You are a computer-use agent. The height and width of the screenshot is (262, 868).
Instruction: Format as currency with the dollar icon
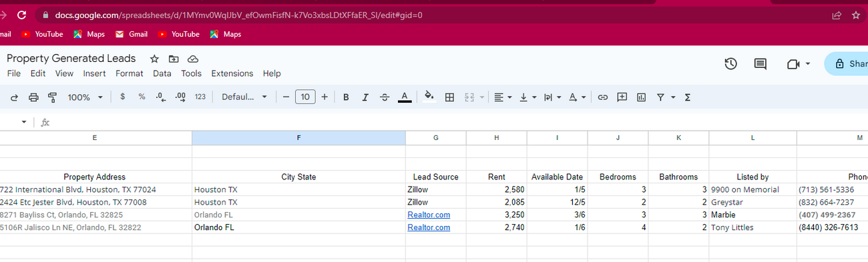click(x=122, y=97)
